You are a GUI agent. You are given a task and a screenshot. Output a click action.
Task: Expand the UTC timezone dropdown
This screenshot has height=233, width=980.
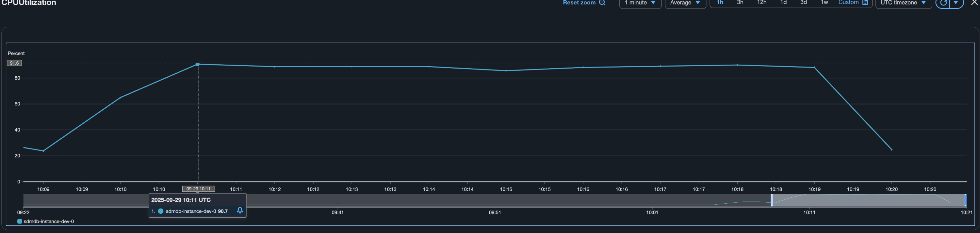[x=903, y=3]
